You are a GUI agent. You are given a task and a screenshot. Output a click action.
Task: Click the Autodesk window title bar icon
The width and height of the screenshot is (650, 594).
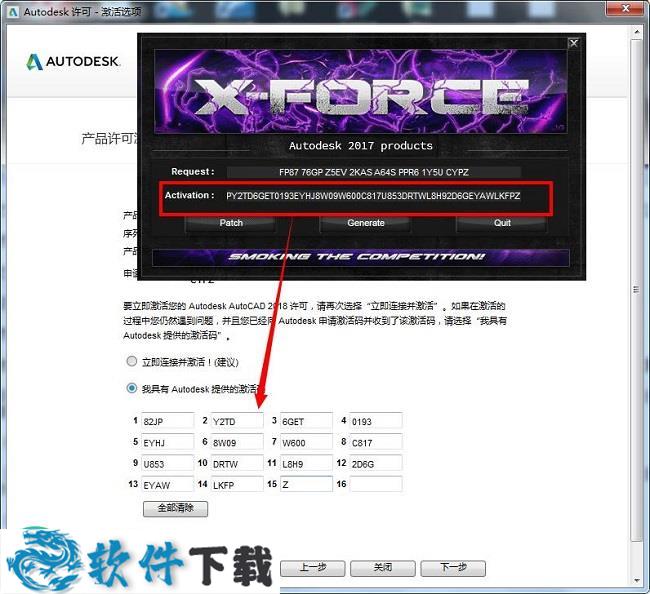[x=13, y=12]
